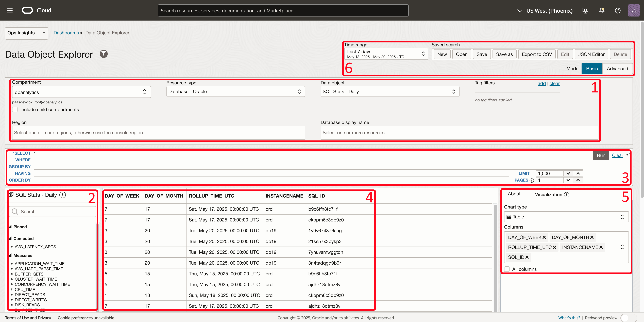Check the All columns checkbox

tap(507, 269)
